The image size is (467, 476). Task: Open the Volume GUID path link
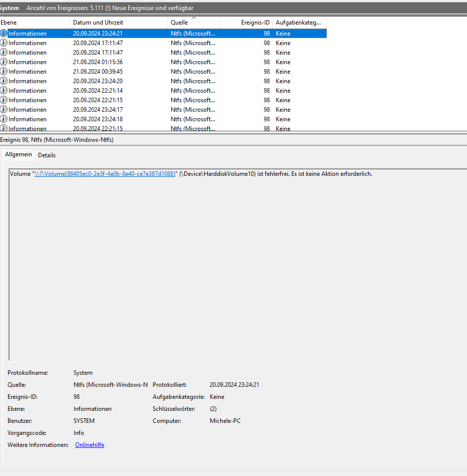pyautogui.click(x=105, y=174)
